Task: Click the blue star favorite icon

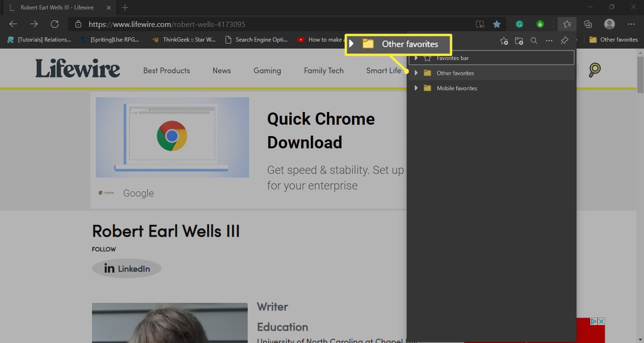Action: (497, 24)
